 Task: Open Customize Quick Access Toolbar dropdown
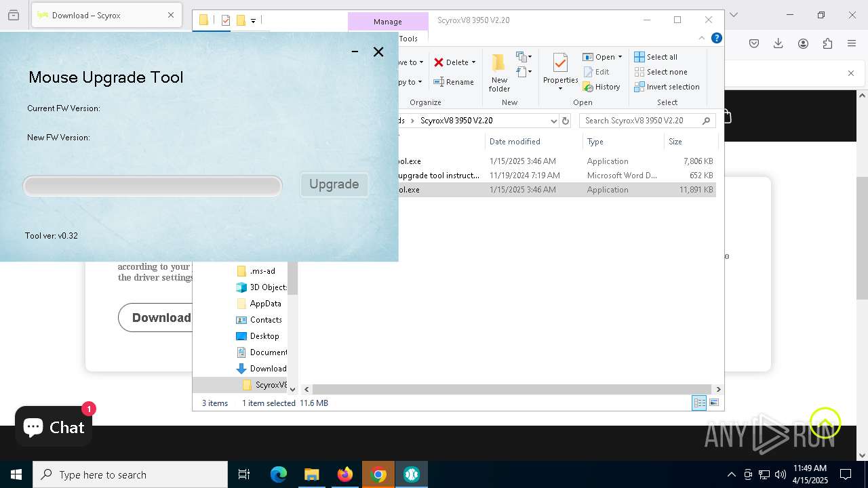pyautogui.click(x=253, y=20)
